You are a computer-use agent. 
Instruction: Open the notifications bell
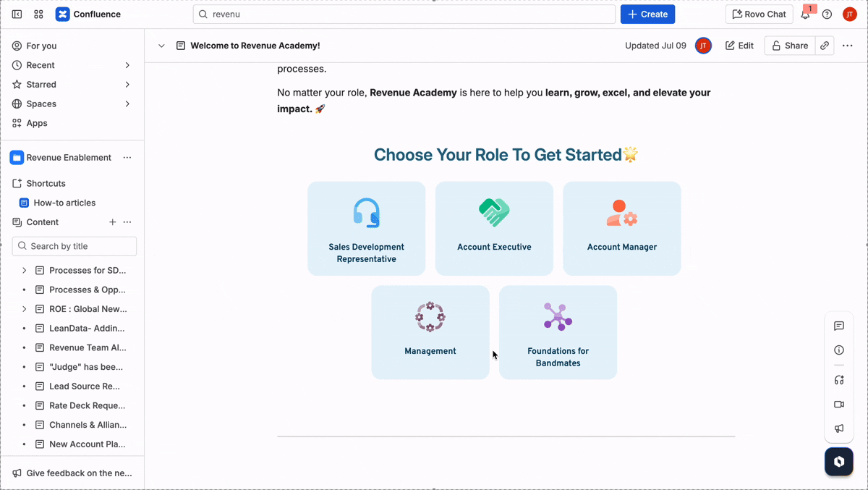(x=805, y=14)
